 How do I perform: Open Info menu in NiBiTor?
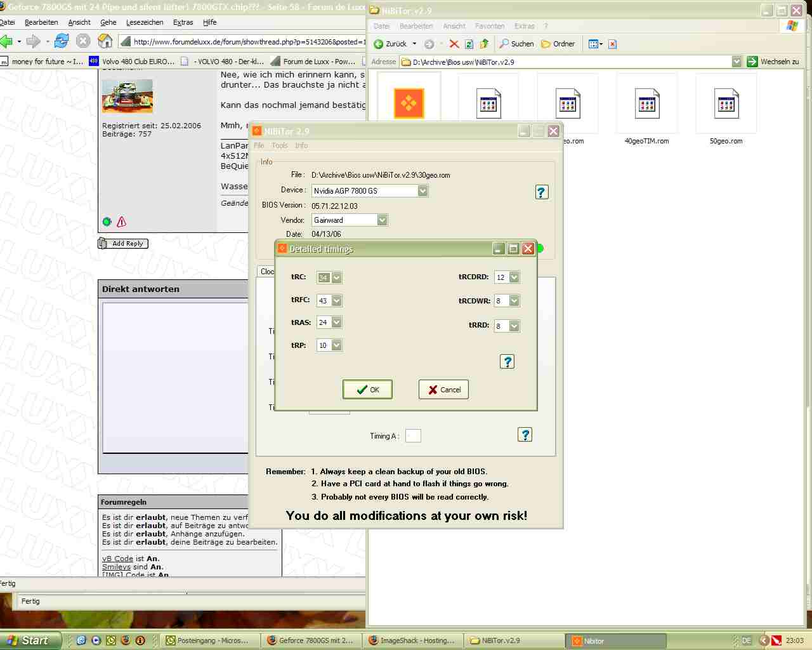[301, 145]
